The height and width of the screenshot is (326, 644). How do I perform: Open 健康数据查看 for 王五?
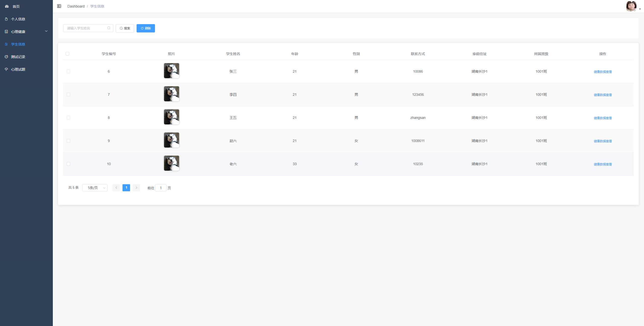[x=603, y=118]
